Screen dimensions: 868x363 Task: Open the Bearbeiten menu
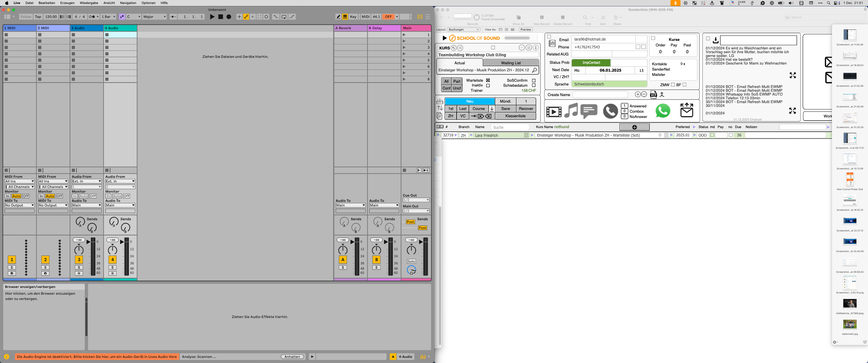[x=47, y=3]
